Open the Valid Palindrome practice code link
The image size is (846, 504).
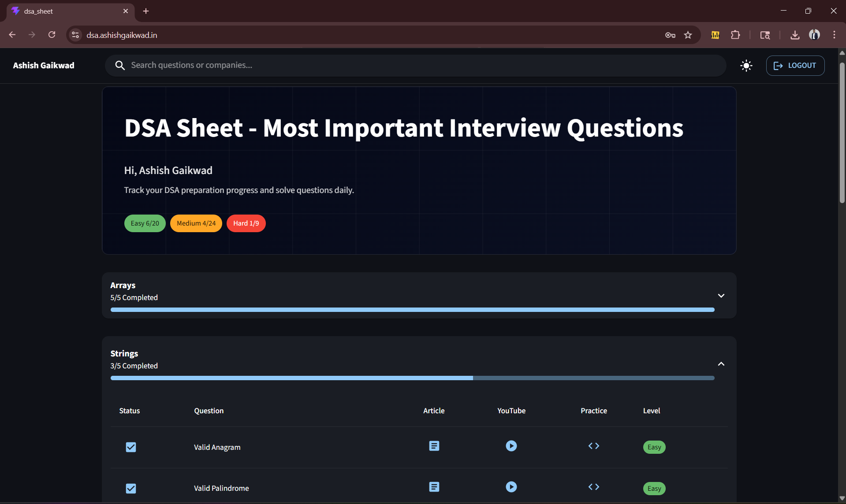593,487
